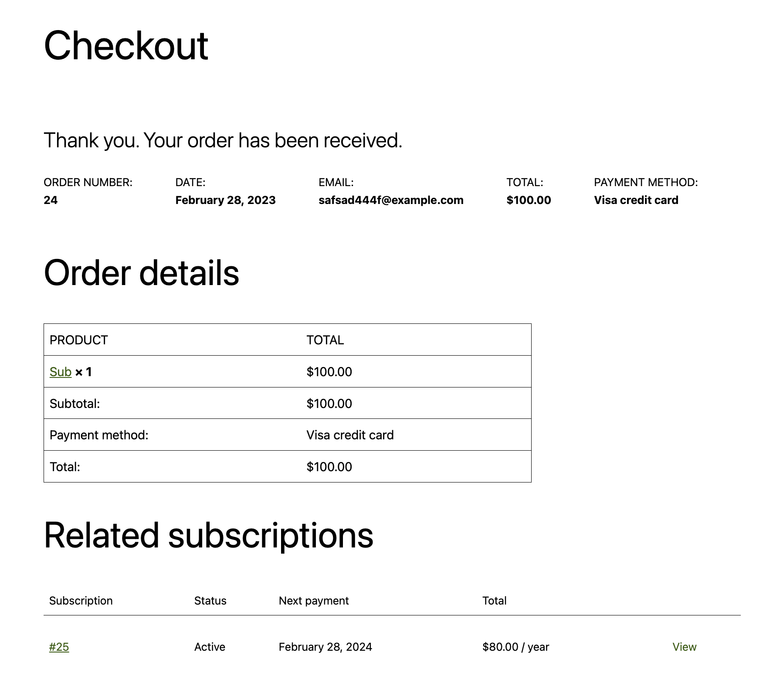Select the Related subscriptions heading
Screen dimensions: 780x700
point(208,536)
